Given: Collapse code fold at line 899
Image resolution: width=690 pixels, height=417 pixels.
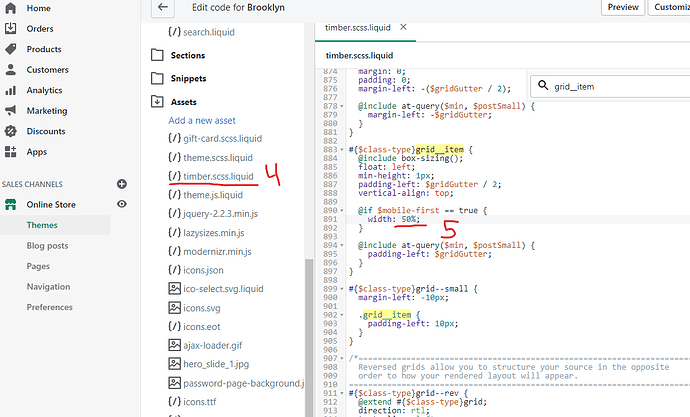Looking at the screenshot, I should coord(342,289).
